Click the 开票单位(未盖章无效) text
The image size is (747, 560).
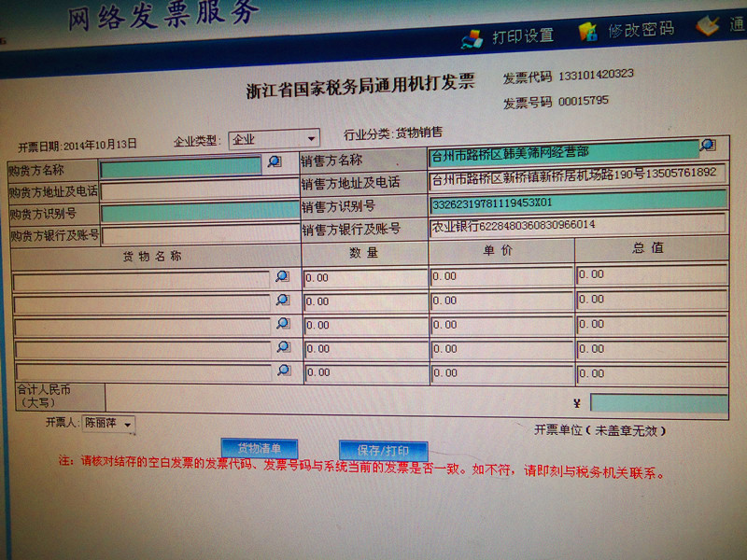pyautogui.click(x=599, y=430)
